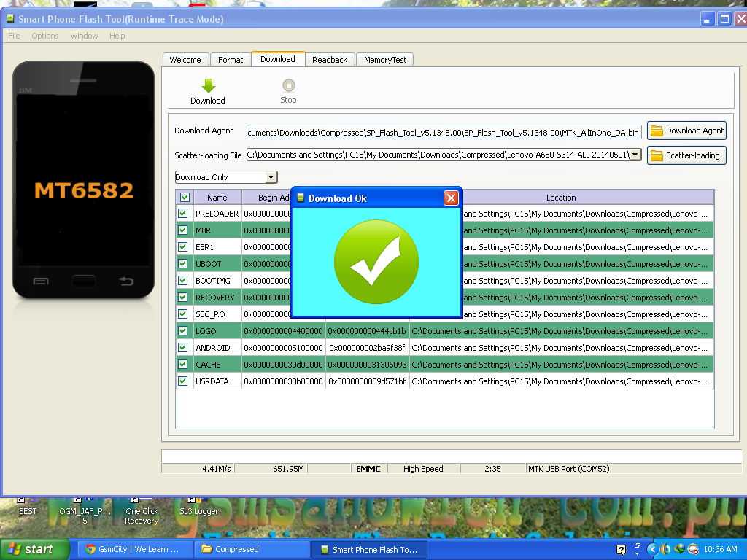Click the Location column header
The height and width of the screenshot is (560, 747).
(x=561, y=198)
